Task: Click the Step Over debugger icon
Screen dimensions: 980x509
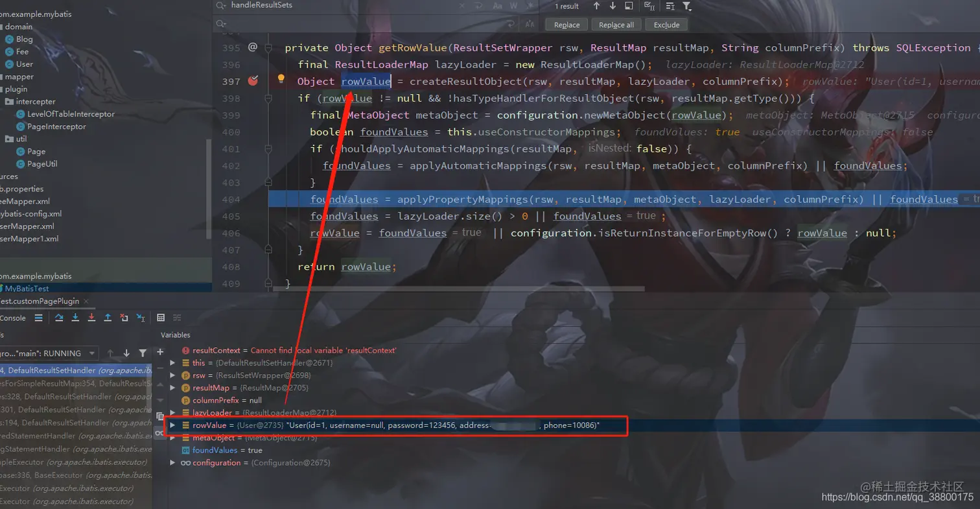Action: (x=59, y=318)
